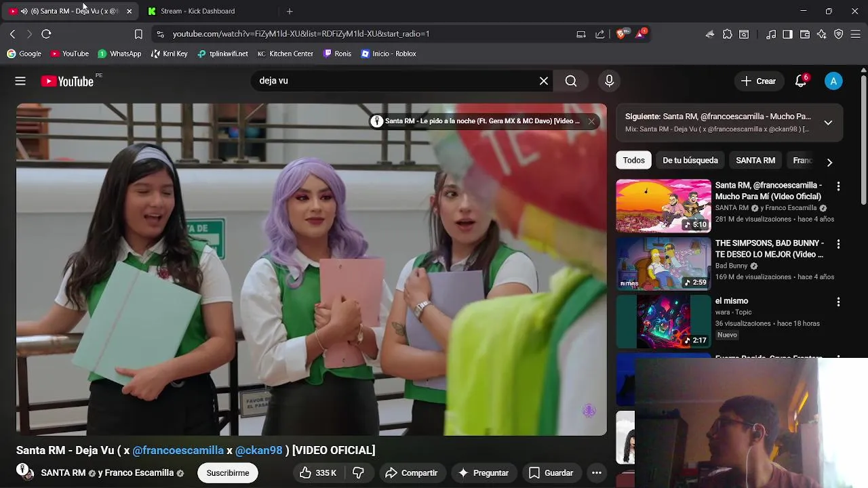Image resolution: width=868 pixels, height=488 pixels.
Task: Click the video player to pause
Action: 311,269
